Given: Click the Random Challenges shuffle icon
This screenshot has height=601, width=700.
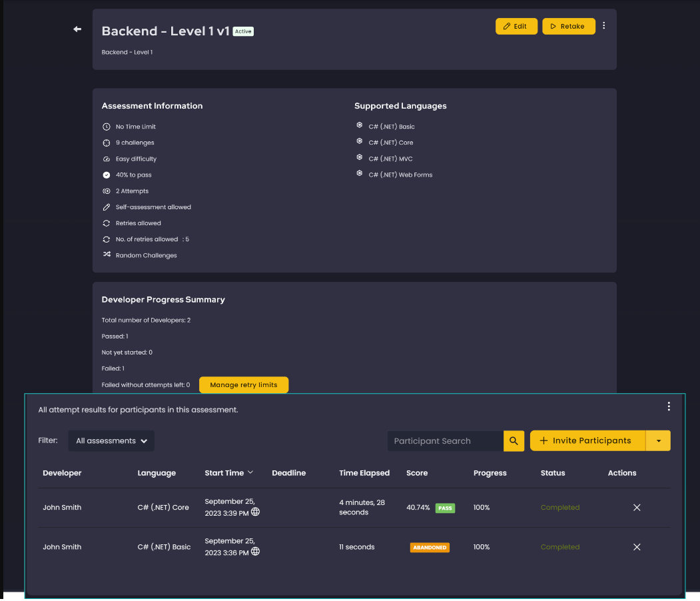Looking at the screenshot, I should tap(107, 255).
